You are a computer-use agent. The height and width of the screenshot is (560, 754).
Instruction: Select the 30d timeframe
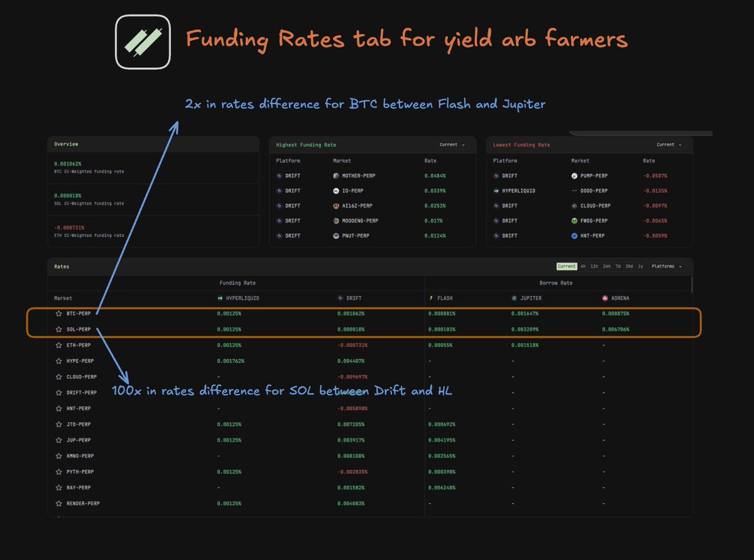click(x=629, y=266)
